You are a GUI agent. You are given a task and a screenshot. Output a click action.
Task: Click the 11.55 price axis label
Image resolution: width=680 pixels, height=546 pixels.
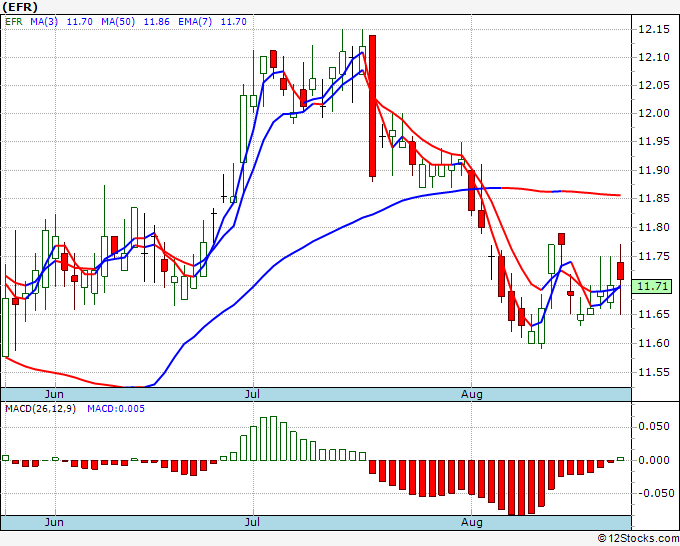click(654, 373)
